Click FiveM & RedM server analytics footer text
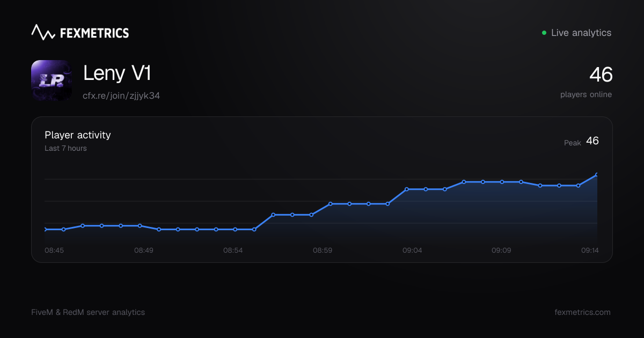The image size is (644, 338). [88, 312]
